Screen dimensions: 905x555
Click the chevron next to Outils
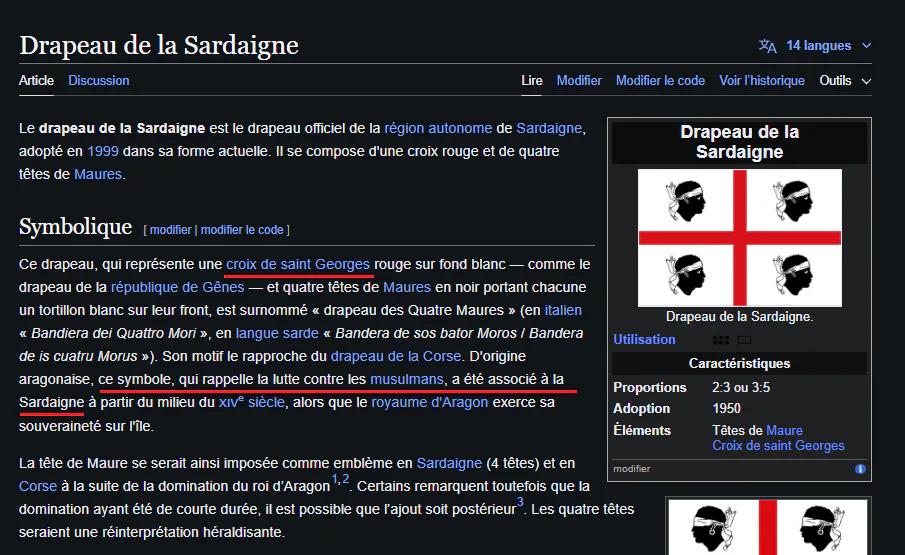tap(866, 81)
